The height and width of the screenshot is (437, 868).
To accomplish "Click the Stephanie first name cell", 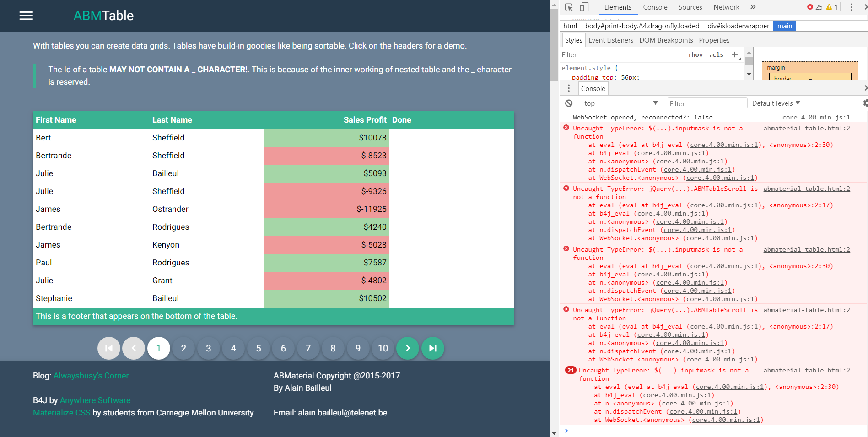I will coord(91,298).
